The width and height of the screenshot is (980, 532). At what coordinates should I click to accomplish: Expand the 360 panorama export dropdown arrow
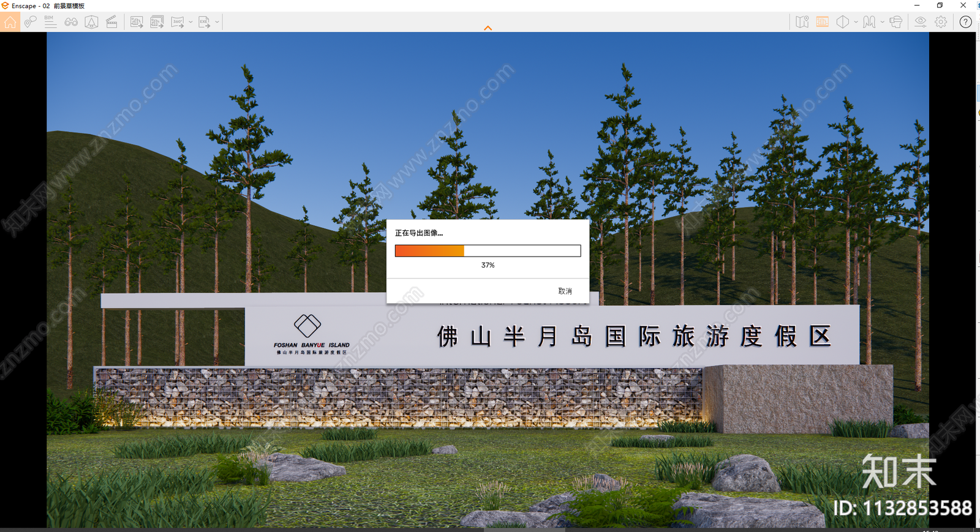coord(190,22)
